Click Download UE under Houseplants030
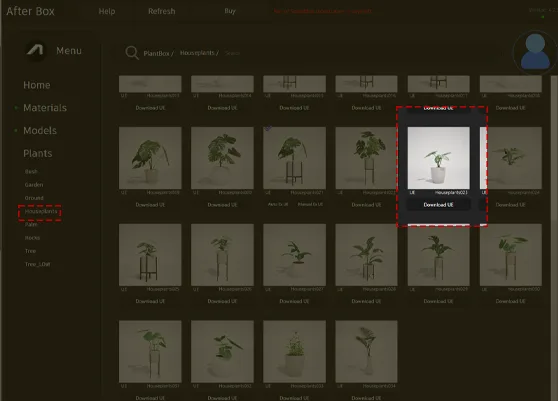558x401 pixels. pyautogui.click(x=511, y=301)
